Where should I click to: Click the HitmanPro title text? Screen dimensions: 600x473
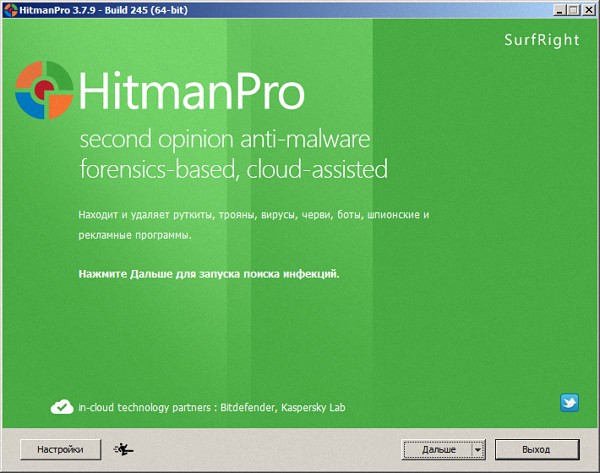[x=190, y=93]
